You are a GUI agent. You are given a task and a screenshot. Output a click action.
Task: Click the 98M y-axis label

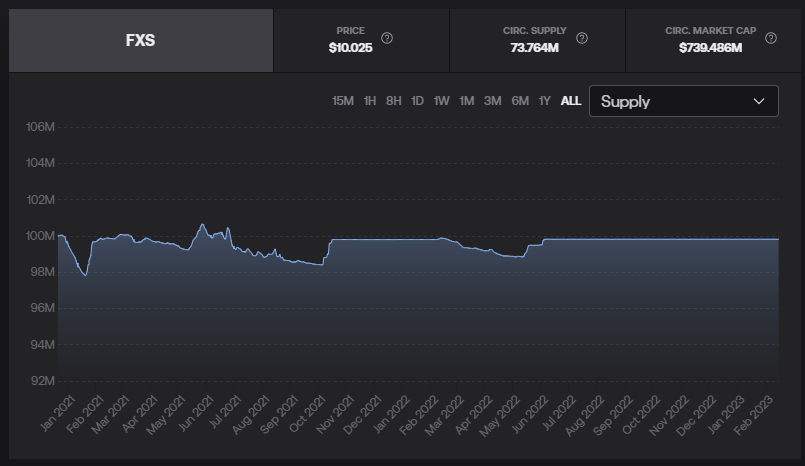tap(43, 272)
